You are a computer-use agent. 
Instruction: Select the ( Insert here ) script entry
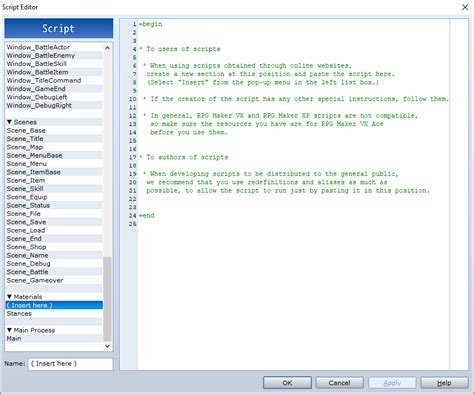[x=54, y=305]
